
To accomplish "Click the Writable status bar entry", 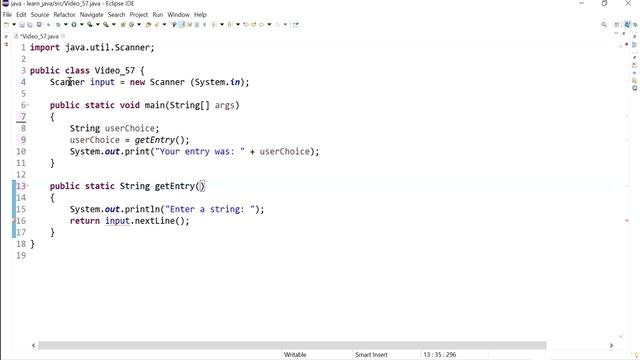I will pos(295,355).
